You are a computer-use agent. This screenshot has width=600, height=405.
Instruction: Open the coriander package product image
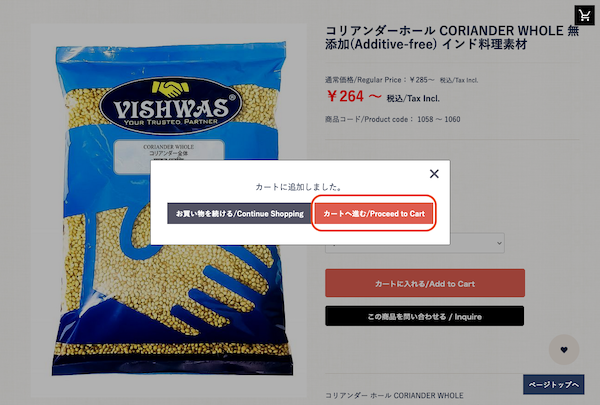(x=170, y=210)
